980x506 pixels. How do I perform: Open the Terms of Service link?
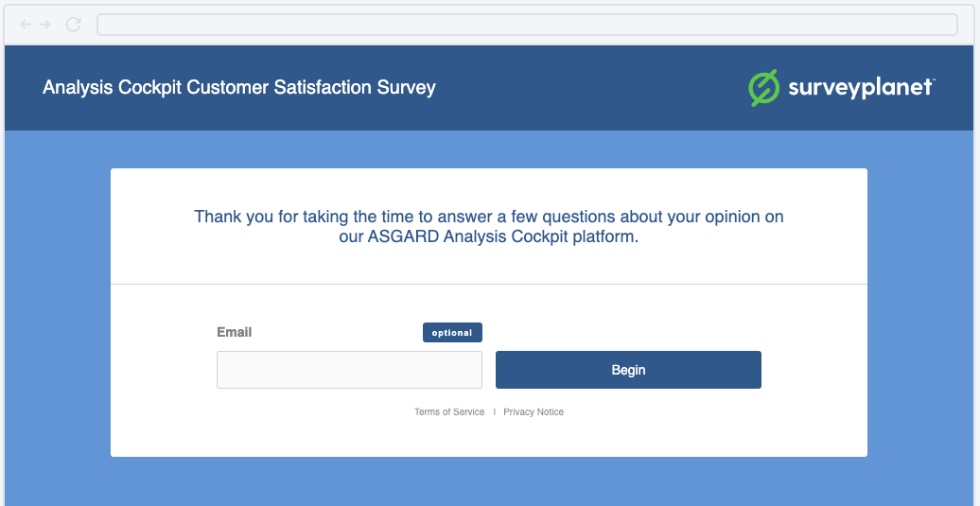pos(449,412)
